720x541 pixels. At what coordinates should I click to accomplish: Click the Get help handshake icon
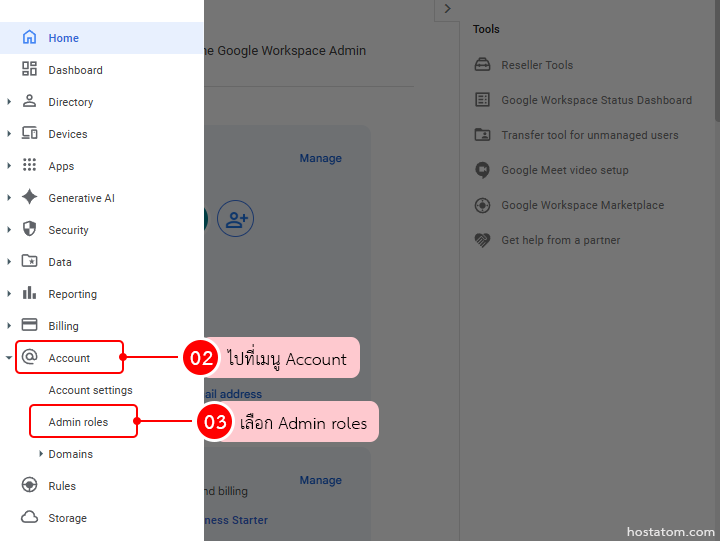pyautogui.click(x=482, y=240)
